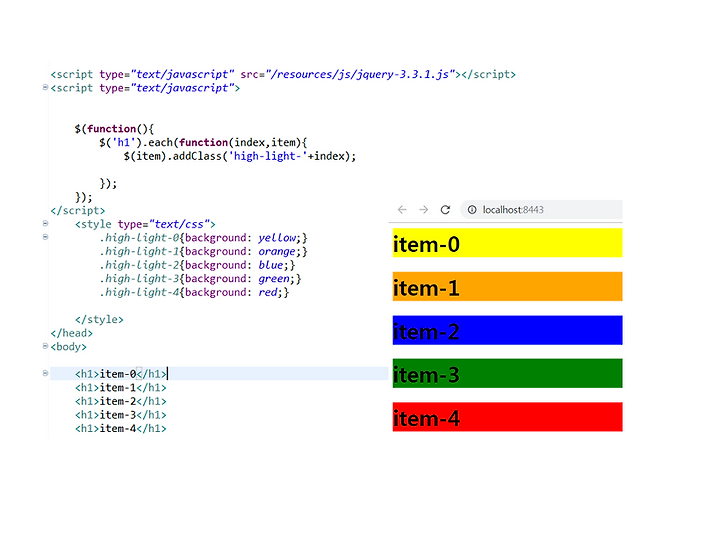Viewport: 720px width, 540px height.
Task: Click the style type="text/css" line
Action: coord(145,225)
